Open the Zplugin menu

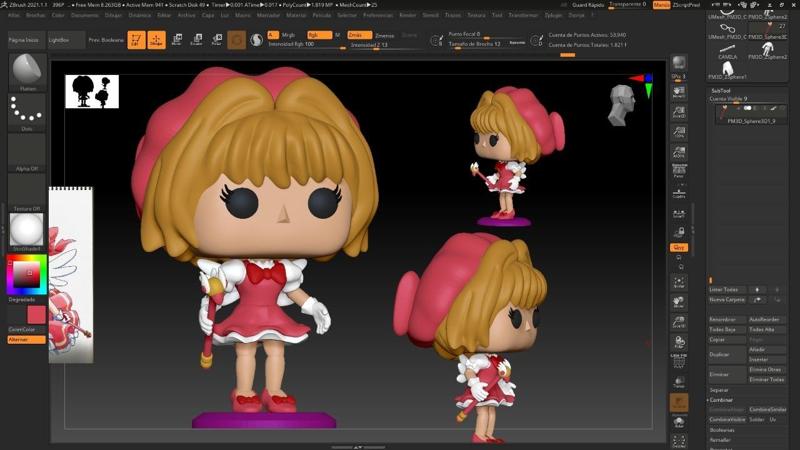tap(553, 15)
